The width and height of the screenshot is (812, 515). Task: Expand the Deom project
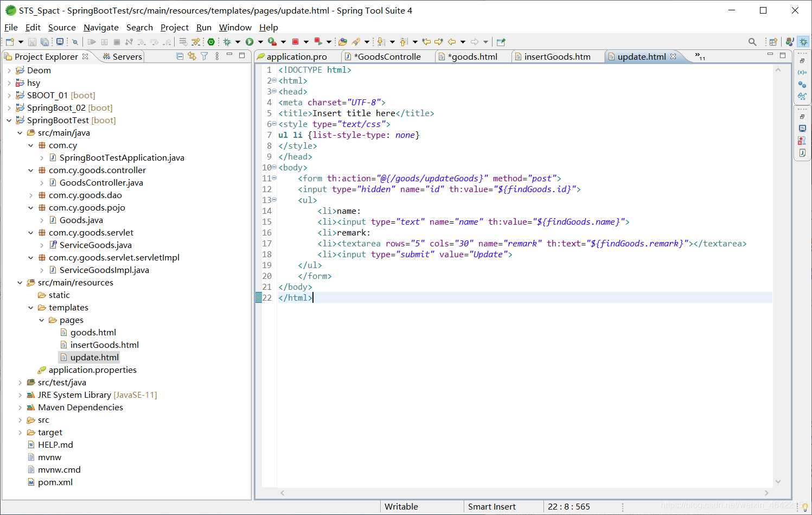pyautogui.click(x=9, y=71)
